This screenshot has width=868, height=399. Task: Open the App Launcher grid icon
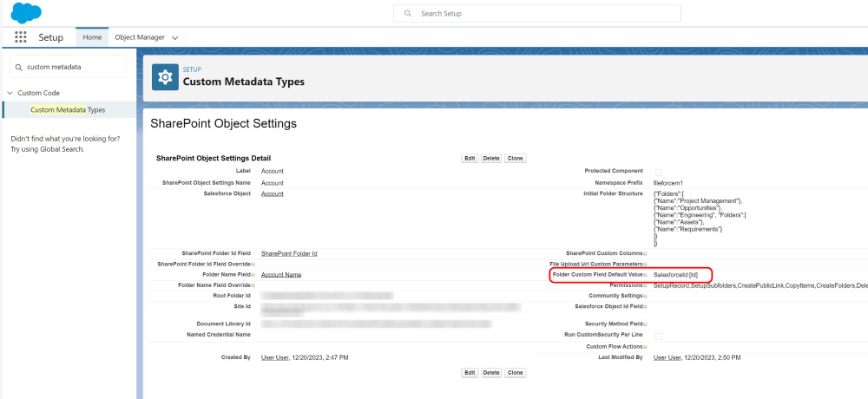(21, 38)
